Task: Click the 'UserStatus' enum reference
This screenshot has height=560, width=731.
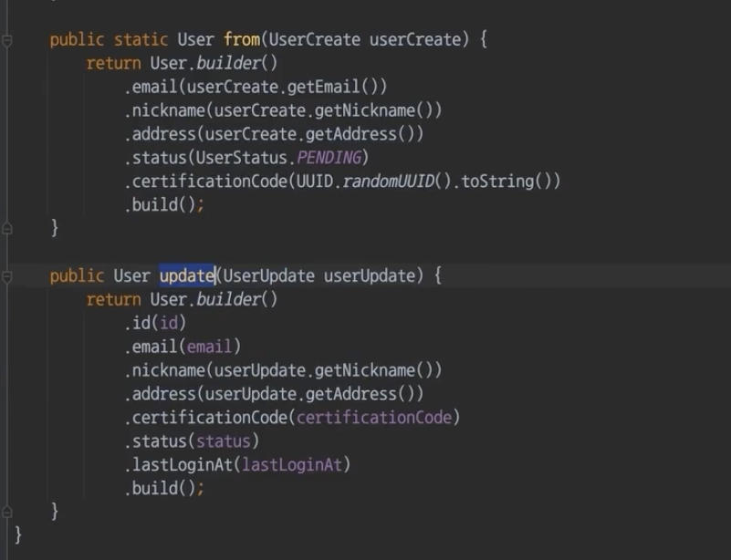Action: coord(241,158)
